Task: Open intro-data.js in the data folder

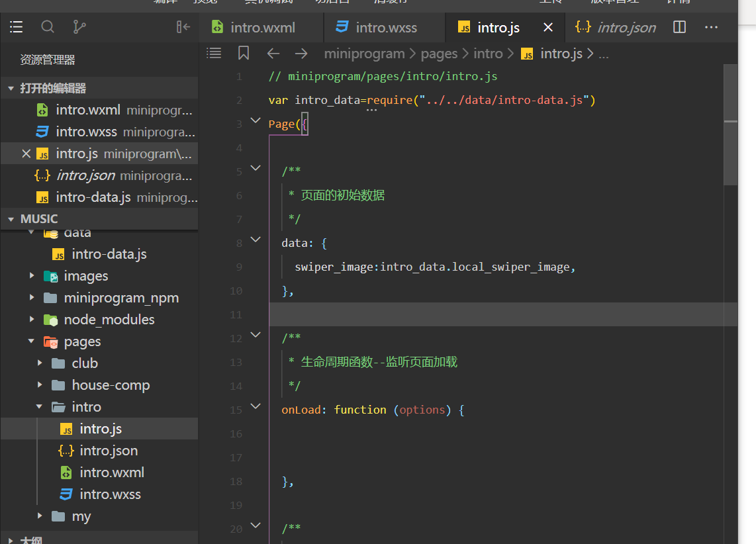Action: [x=99, y=254]
